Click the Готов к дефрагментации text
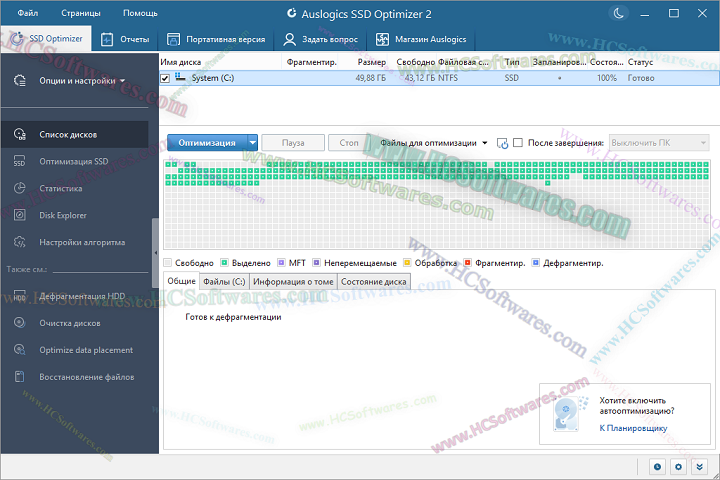The image size is (720, 480). [233, 317]
